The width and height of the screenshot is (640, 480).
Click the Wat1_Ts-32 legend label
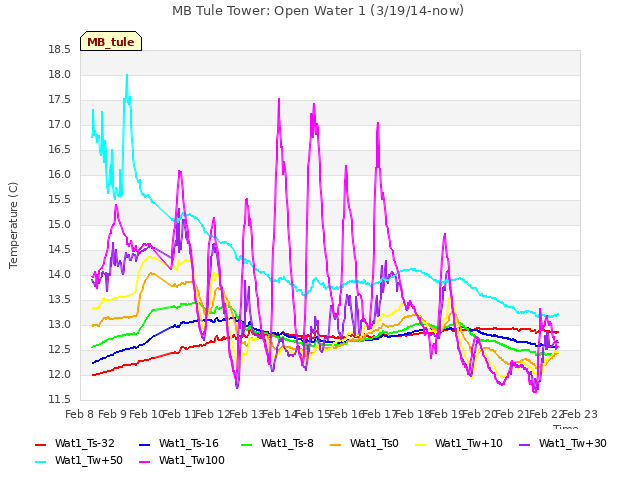click(x=84, y=443)
